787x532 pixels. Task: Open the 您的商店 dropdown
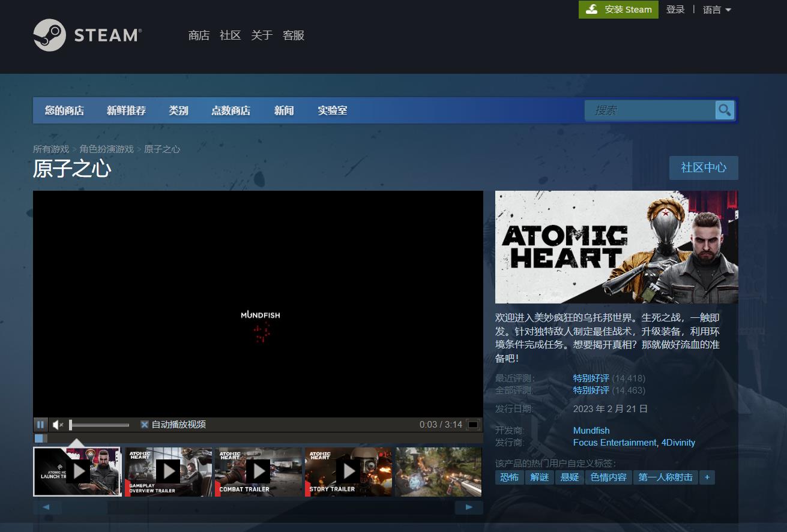[x=64, y=110]
